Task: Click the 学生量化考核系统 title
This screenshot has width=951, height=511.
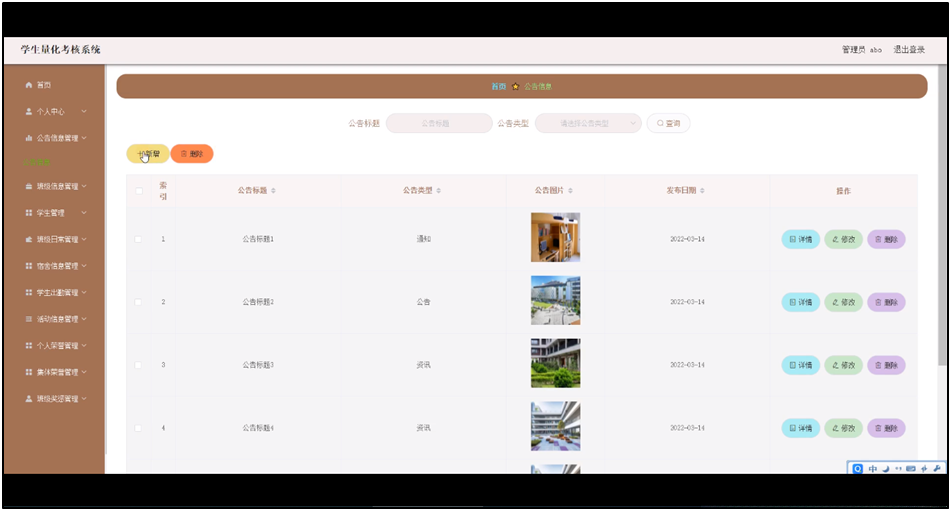Action: point(61,50)
